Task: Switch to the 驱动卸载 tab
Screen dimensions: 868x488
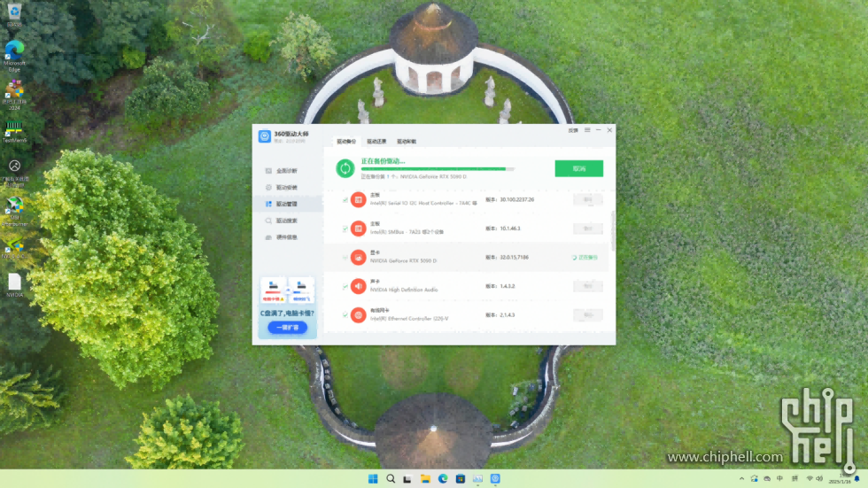Action: click(x=406, y=142)
